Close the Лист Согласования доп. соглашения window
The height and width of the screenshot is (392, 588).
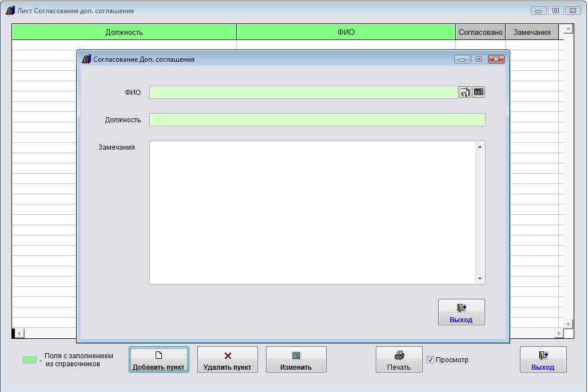573,10
